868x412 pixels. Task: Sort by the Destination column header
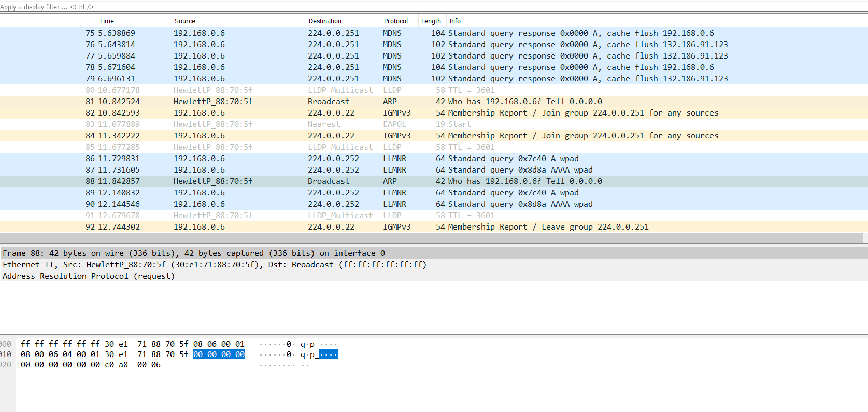click(343, 21)
